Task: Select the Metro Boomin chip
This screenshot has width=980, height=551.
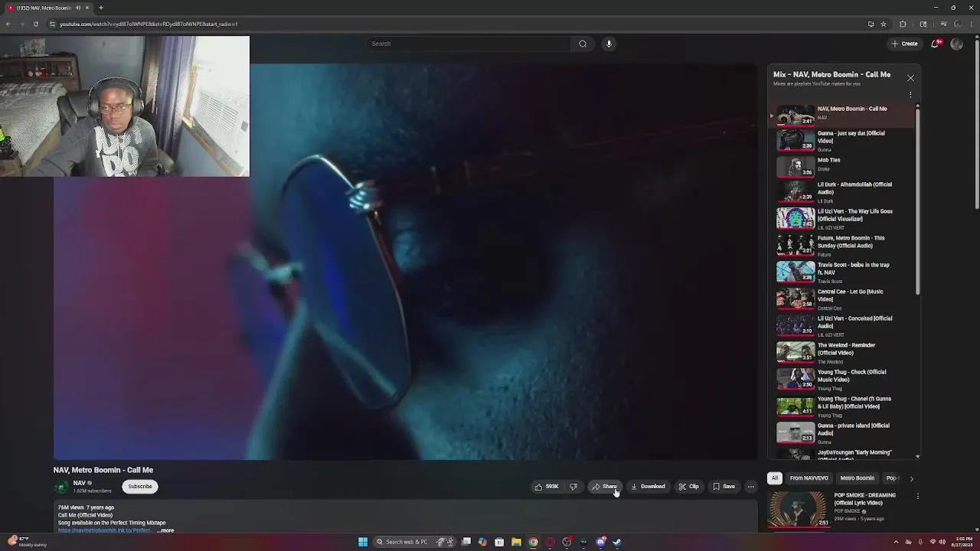Action: [857, 478]
